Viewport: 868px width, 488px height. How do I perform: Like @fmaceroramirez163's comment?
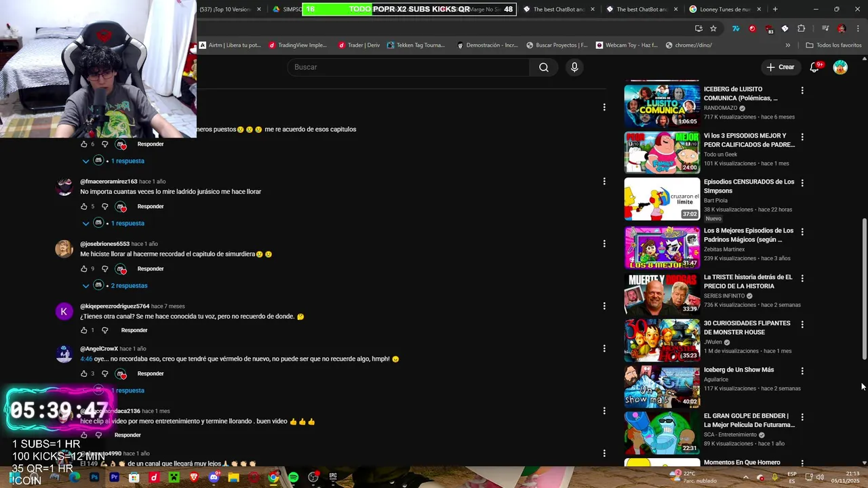coord(84,207)
